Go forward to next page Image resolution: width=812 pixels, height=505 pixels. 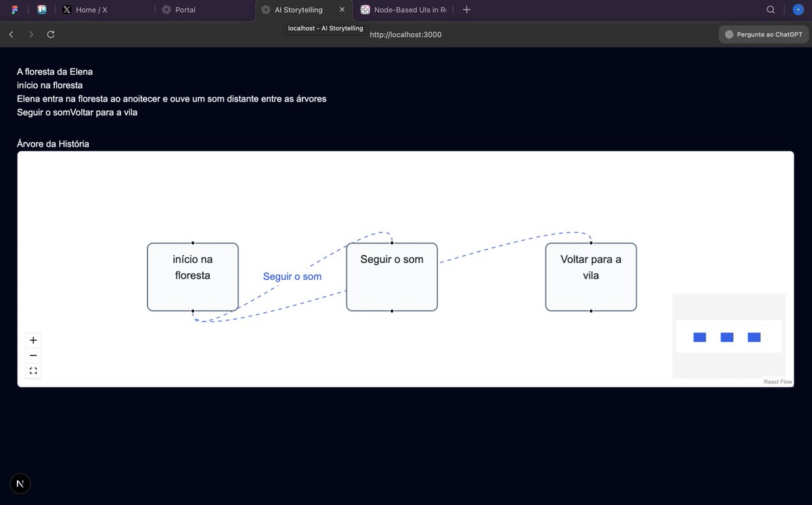(31, 34)
